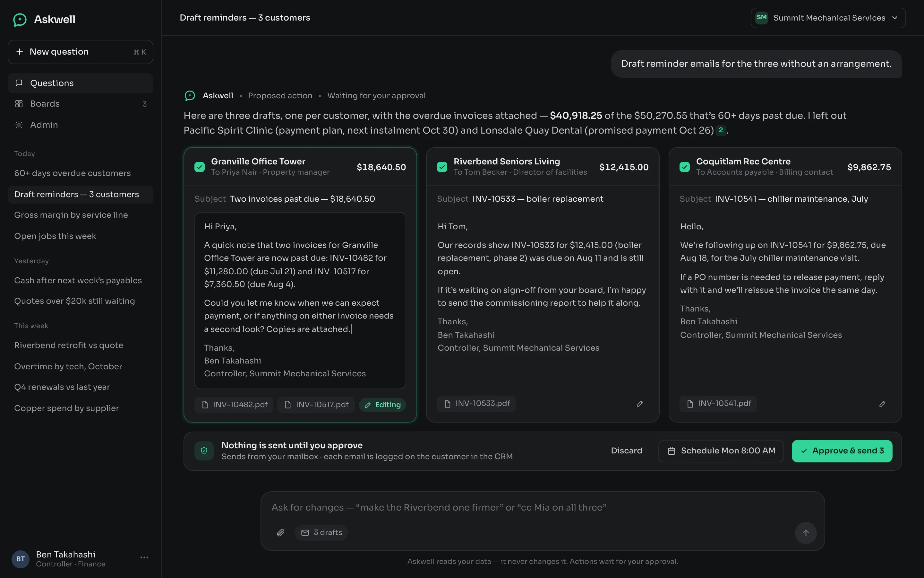Image resolution: width=924 pixels, height=578 pixels.
Task: Send the message with the up-arrow button
Action: click(806, 533)
